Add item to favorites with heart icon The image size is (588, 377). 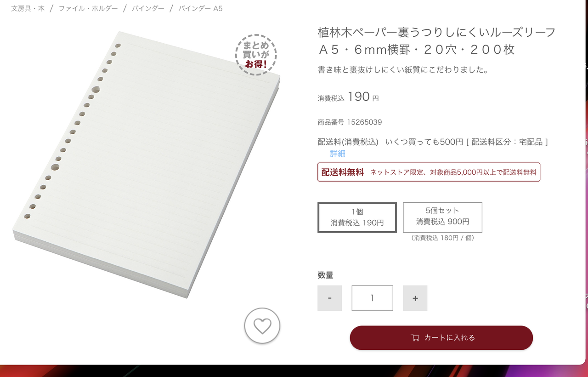click(262, 326)
